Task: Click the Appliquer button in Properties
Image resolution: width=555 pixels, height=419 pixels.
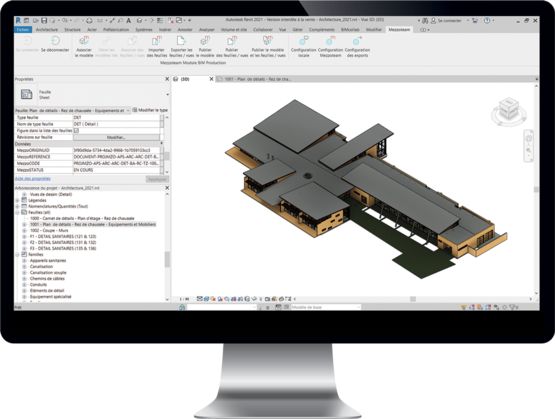Action: click(157, 179)
